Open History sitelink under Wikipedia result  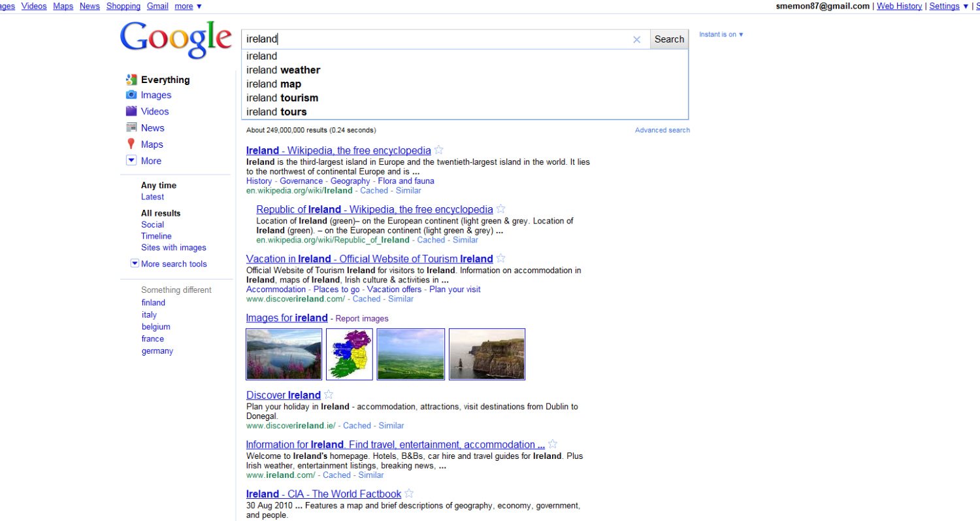(x=259, y=181)
